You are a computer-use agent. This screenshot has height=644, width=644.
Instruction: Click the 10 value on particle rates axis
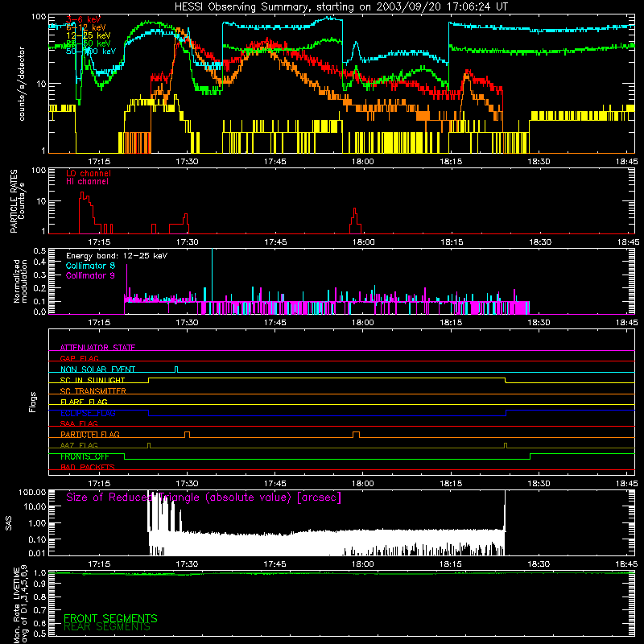(42, 200)
